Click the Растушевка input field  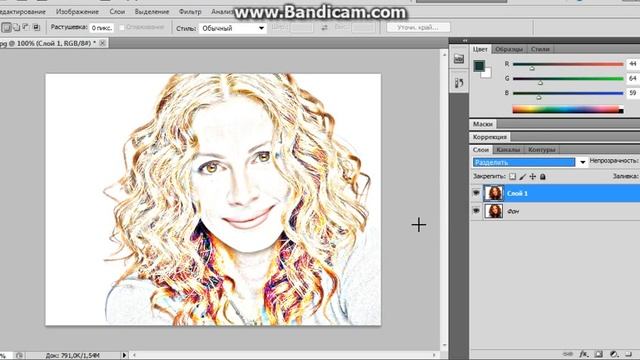tap(101, 28)
